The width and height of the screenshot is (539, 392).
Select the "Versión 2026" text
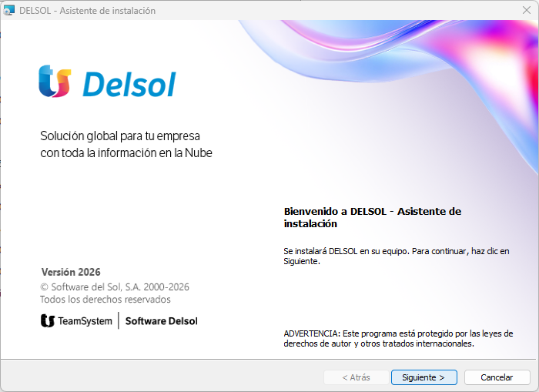[x=71, y=272]
